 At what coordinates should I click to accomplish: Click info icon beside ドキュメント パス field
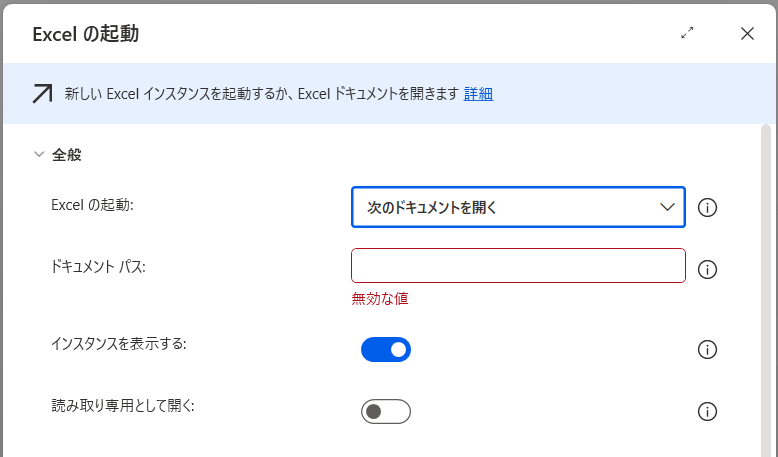tap(707, 269)
